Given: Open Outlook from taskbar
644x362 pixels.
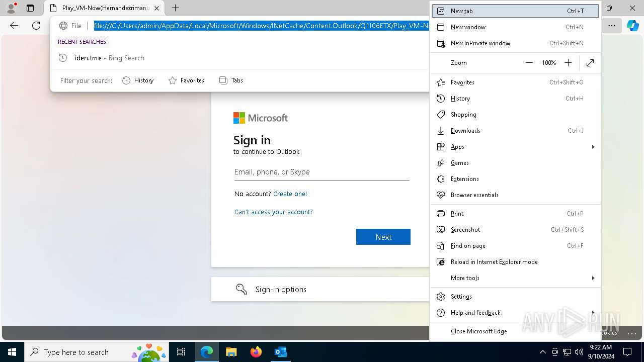Looking at the screenshot, I should click(x=280, y=352).
